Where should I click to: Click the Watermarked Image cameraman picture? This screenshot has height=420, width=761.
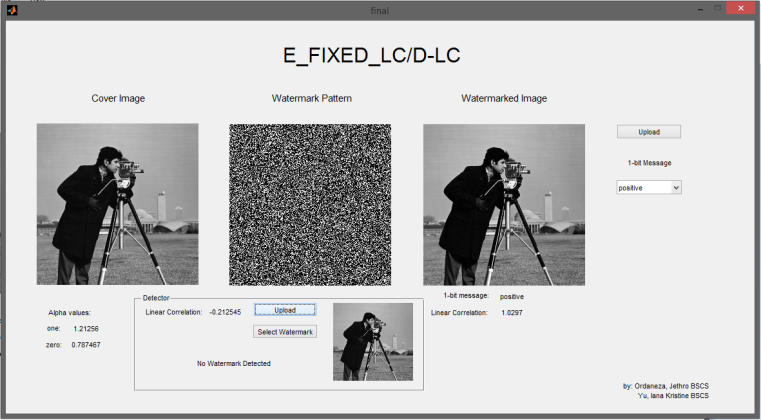click(504, 204)
